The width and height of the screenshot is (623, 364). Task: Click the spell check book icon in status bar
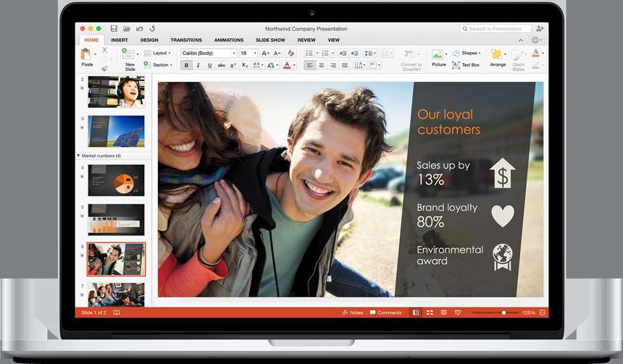(x=117, y=313)
